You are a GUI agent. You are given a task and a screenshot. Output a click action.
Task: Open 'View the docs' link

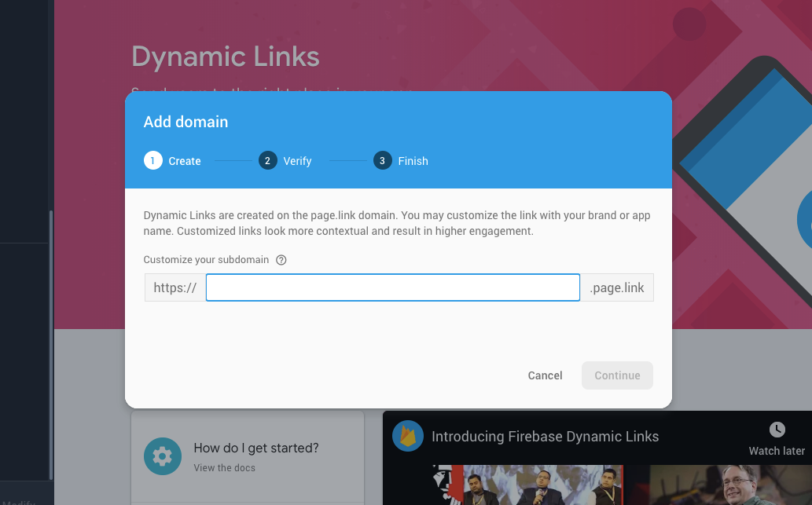(x=224, y=468)
